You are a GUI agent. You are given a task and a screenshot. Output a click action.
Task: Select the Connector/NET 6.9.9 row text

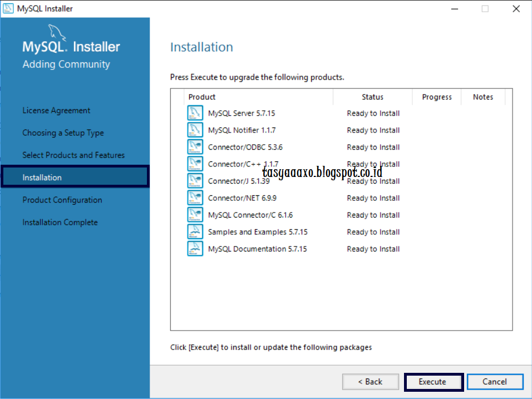242,198
